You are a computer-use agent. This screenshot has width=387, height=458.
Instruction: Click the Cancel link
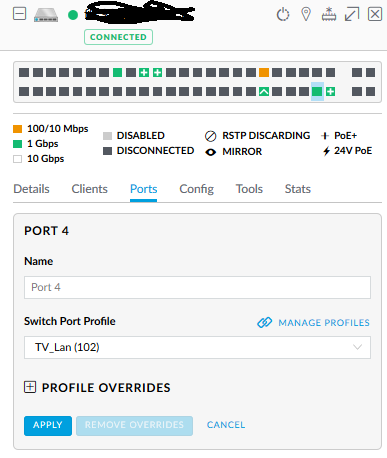tap(226, 425)
